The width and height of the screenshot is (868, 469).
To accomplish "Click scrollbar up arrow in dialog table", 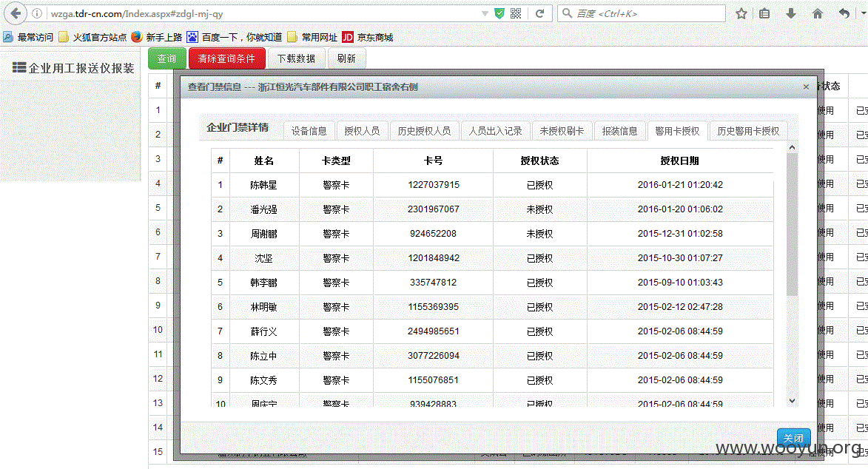I will coord(793,147).
